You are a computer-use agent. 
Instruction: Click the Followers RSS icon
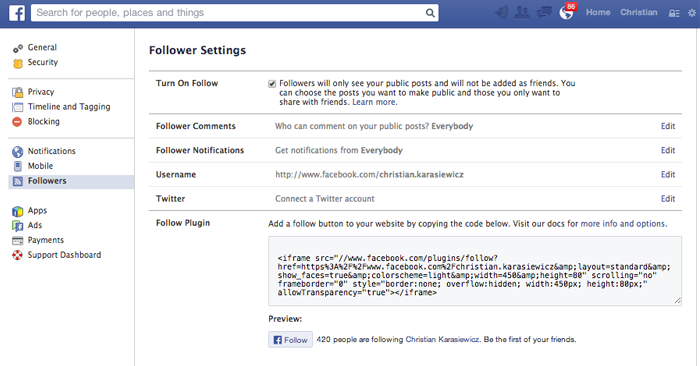pyautogui.click(x=17, y=181)
